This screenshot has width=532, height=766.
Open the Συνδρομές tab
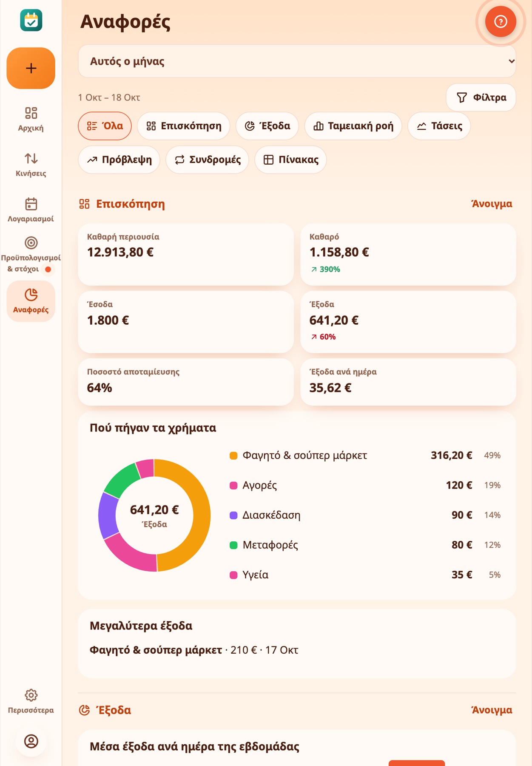(208, 160)
